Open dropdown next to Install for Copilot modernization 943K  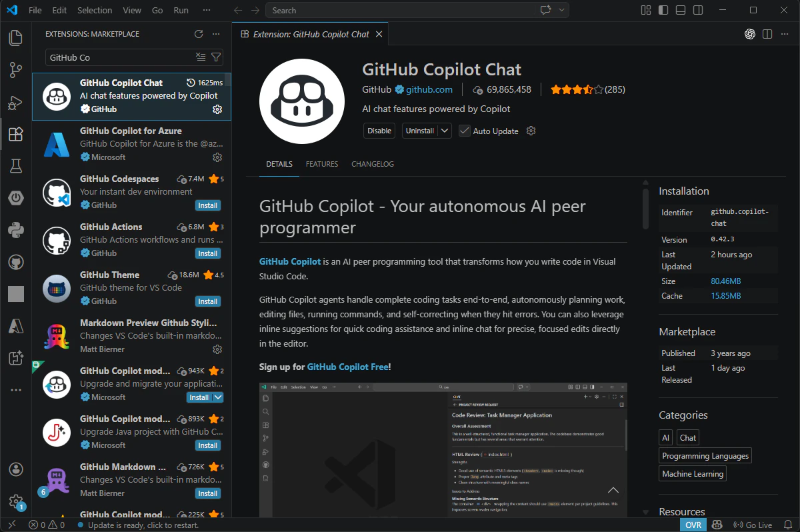(x=217, y=397)
